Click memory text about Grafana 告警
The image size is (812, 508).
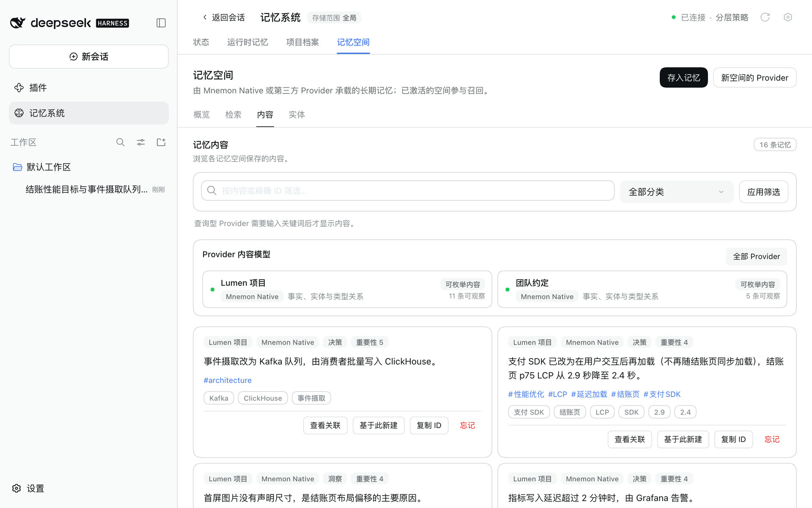tap(601, 498)
